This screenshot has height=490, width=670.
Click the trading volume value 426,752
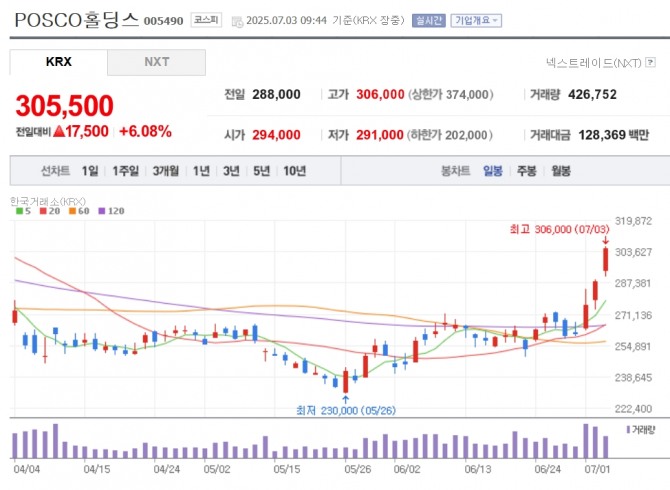point(592,94)
